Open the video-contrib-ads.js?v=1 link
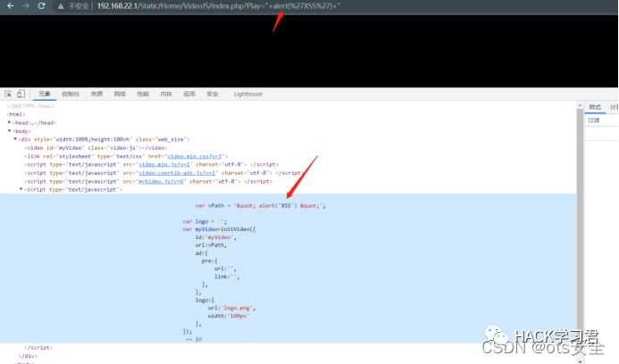This screenshot has height=364, width=619. coord(177,173)
